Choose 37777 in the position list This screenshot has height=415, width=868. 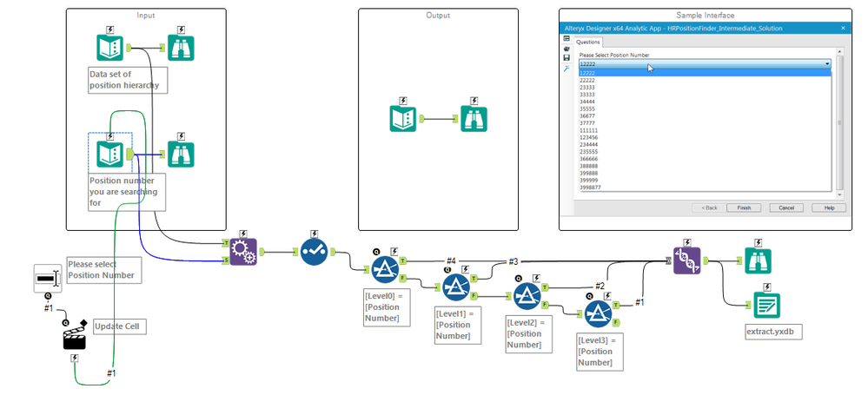(705, 123)
